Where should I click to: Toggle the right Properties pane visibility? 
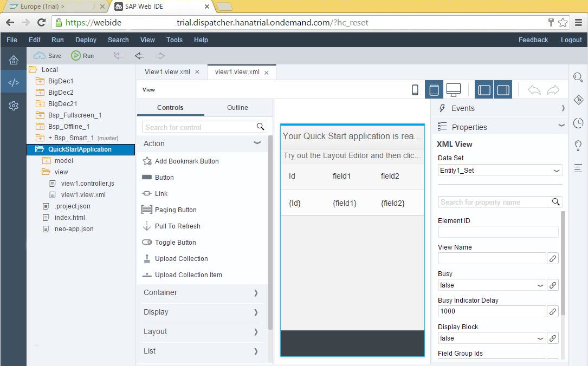pos(503,90)
